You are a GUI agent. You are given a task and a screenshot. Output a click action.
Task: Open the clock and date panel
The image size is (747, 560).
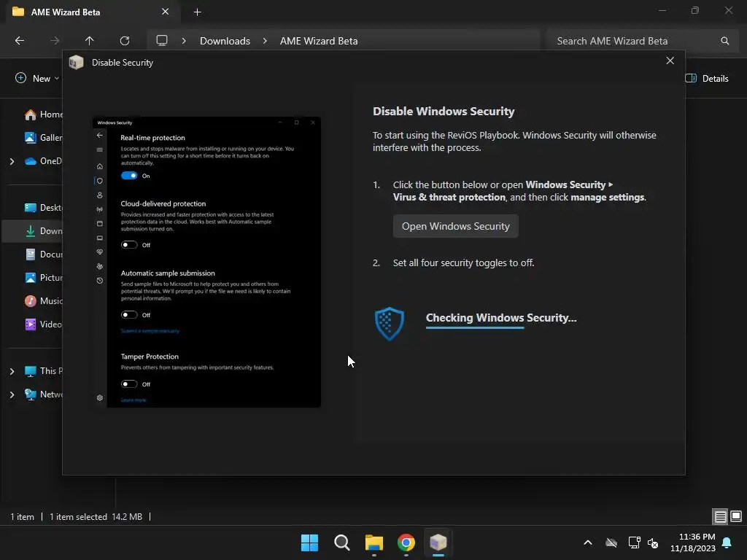(693, 542)
